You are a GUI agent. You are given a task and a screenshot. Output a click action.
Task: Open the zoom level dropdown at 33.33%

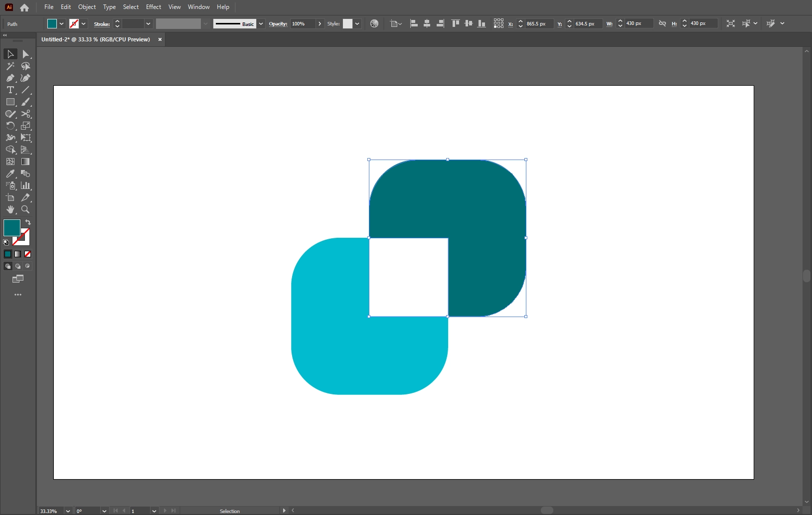(x=68, y=511)
